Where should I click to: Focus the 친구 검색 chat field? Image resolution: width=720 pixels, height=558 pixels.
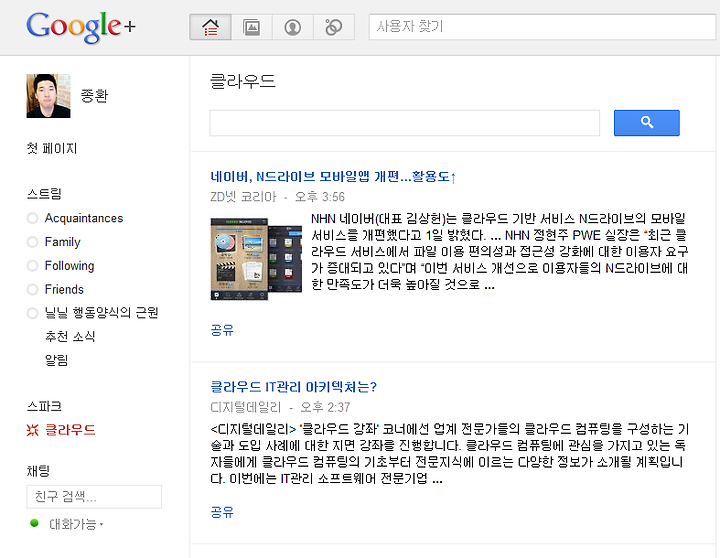click(x=94, y=496)
